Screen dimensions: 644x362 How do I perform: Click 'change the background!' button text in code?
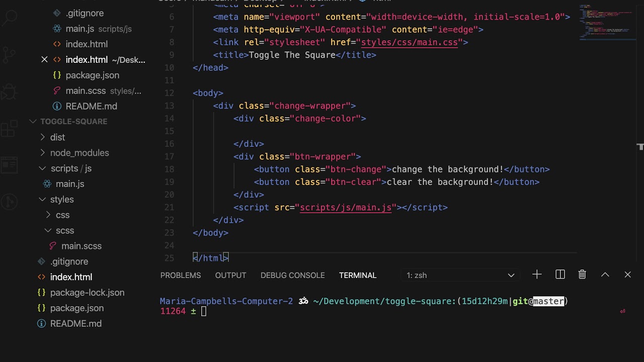tap(447, 169)
